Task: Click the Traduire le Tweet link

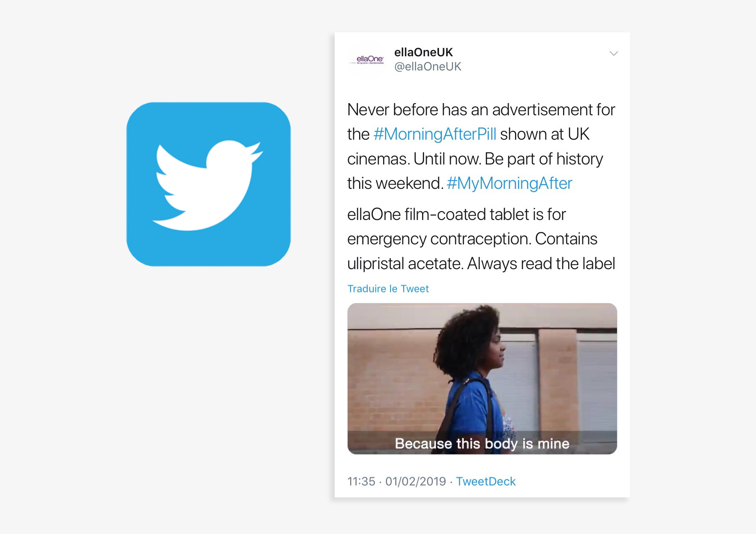Action: pyautogui.click(x=388, y=288)
